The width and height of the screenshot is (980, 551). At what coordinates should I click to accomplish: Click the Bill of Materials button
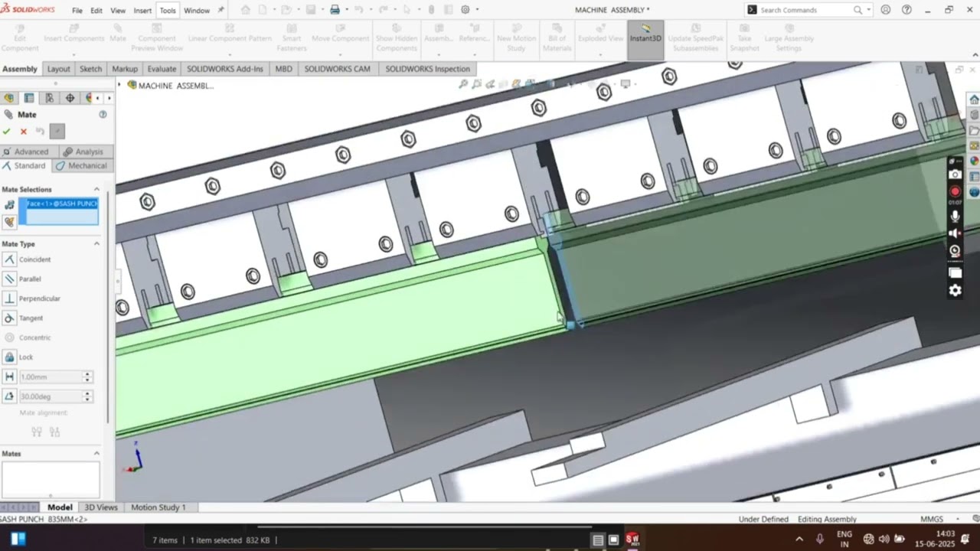(x=557, y=39)
